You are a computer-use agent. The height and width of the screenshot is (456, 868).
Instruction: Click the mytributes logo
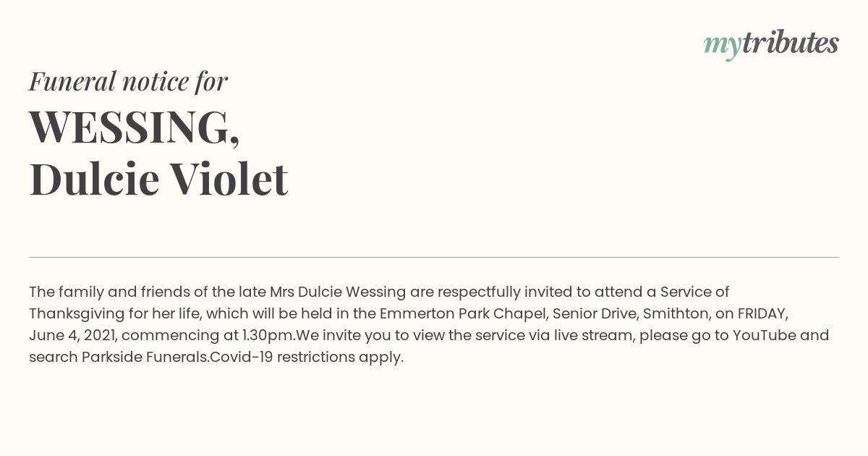tap(771, 44)
